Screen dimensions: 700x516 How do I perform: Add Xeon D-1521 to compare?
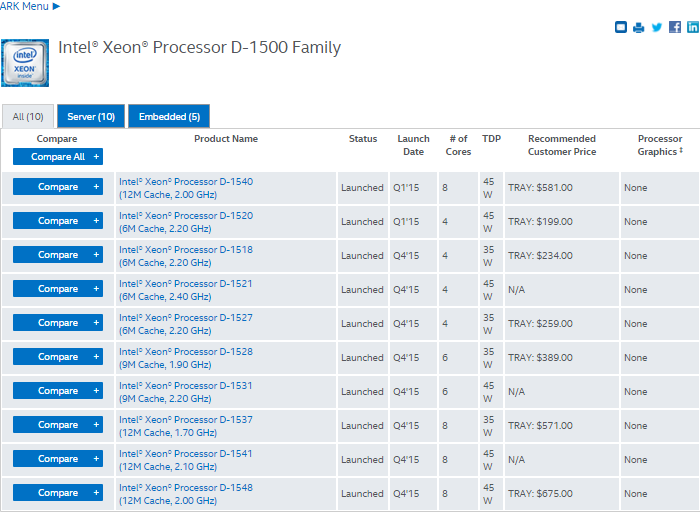pyautogui.click(x=58, y=289)
